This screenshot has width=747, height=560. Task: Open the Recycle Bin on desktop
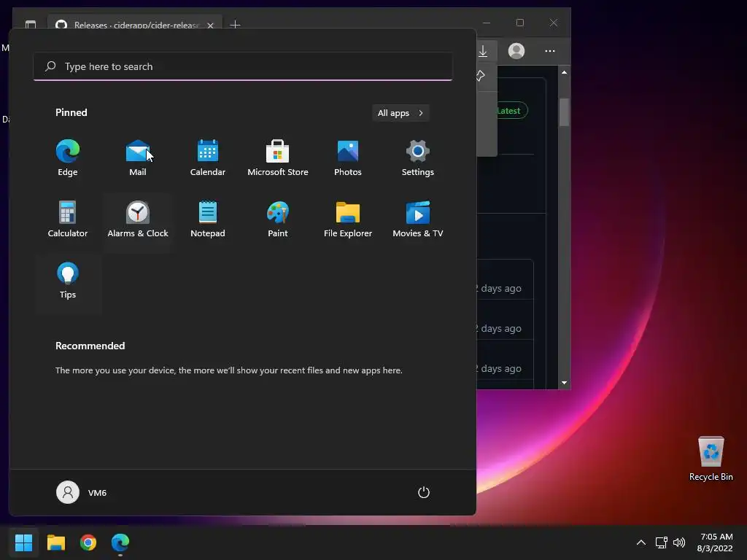coord(711,459)
